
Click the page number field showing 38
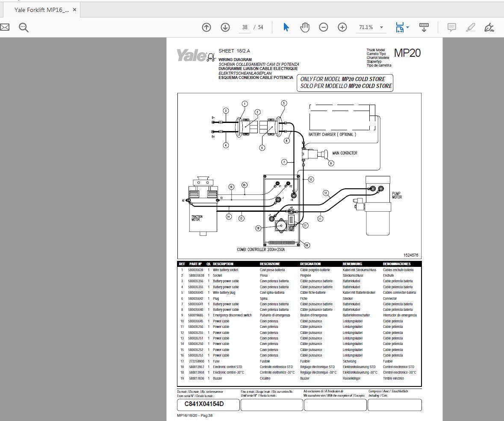pyautogui.click(x=245, y=27)
